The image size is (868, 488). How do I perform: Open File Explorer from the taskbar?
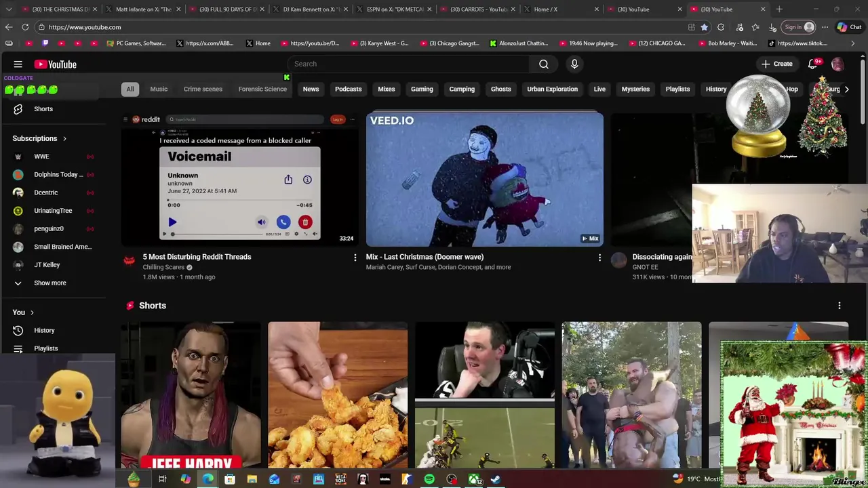(x=252, y=479)
